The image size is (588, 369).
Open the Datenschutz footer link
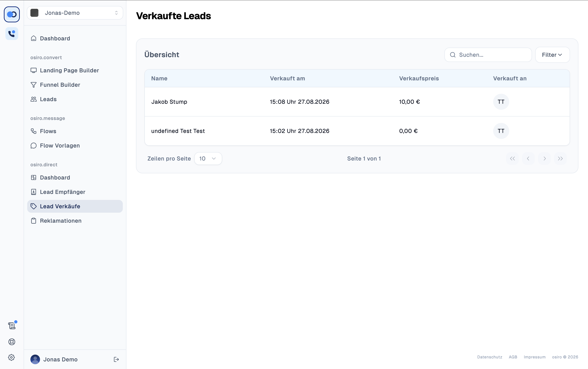click(x=490, y=357)
